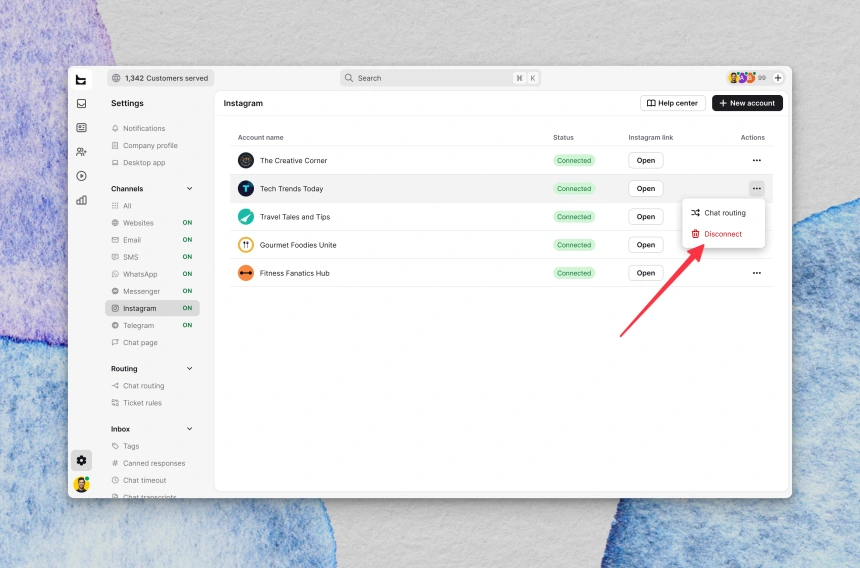
Task: Toggle actions menu for Tech Trends Today
Action: pyautogui.click(x=757, y=189)
